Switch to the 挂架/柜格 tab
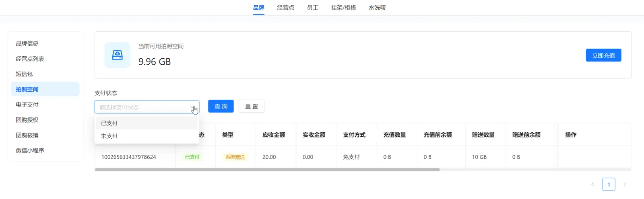This screenshot has height=199, width=644. [343, 7]
